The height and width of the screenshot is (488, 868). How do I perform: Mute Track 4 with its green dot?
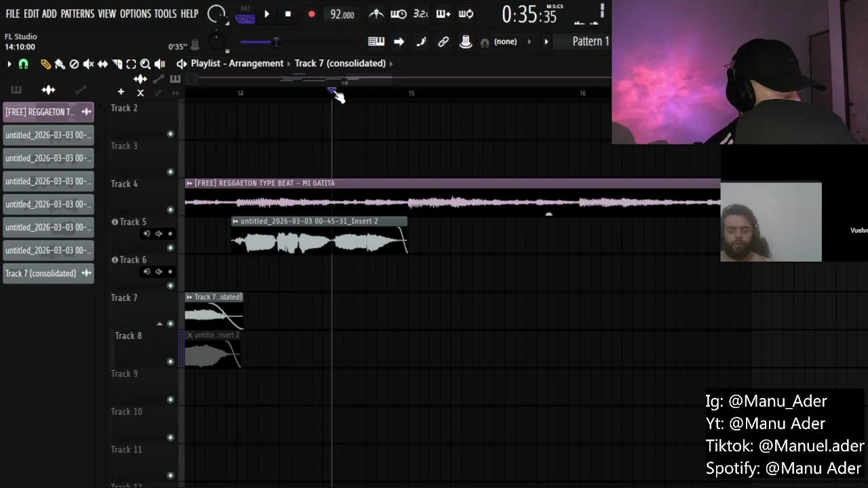[170, 210]
